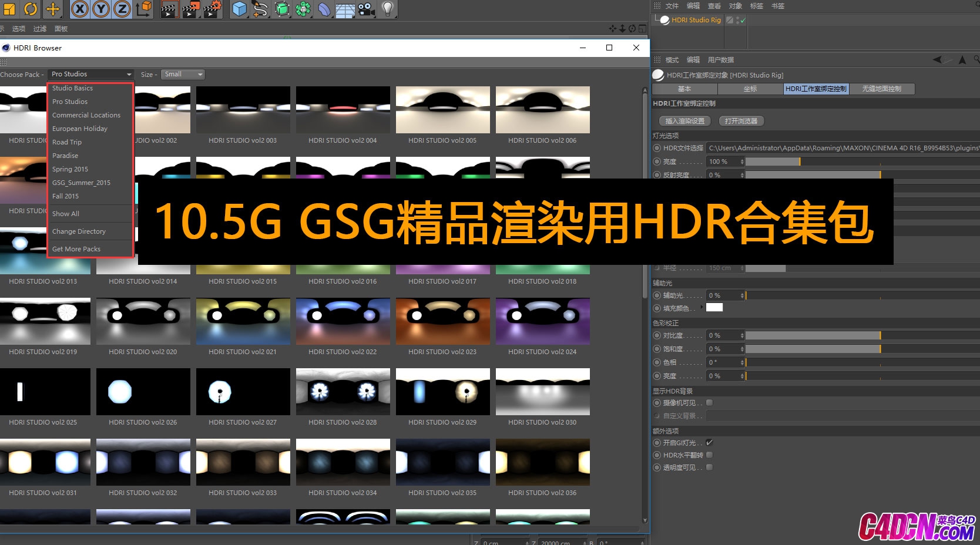Toggle the Y axis lock
Viewport: 980px width, 545px height.
point(101,9)
